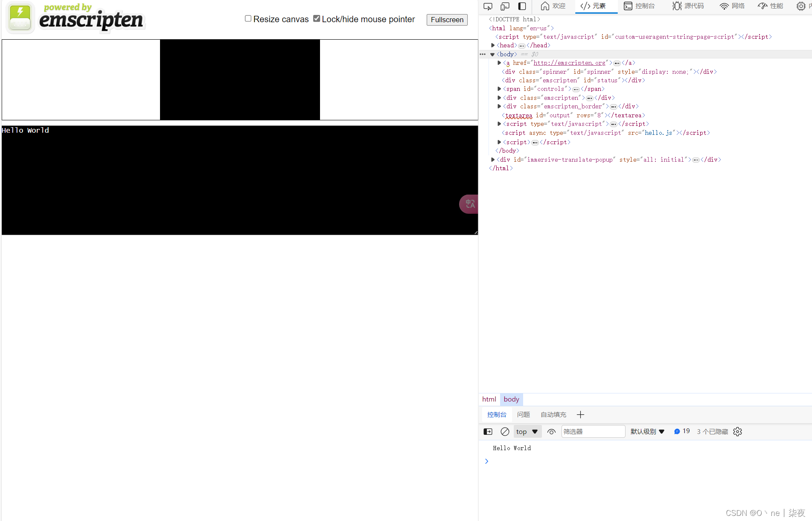The width and height of the screenshot is (812, 521).
Task: Click the Hello World console log line
Action: pos(512,448)
